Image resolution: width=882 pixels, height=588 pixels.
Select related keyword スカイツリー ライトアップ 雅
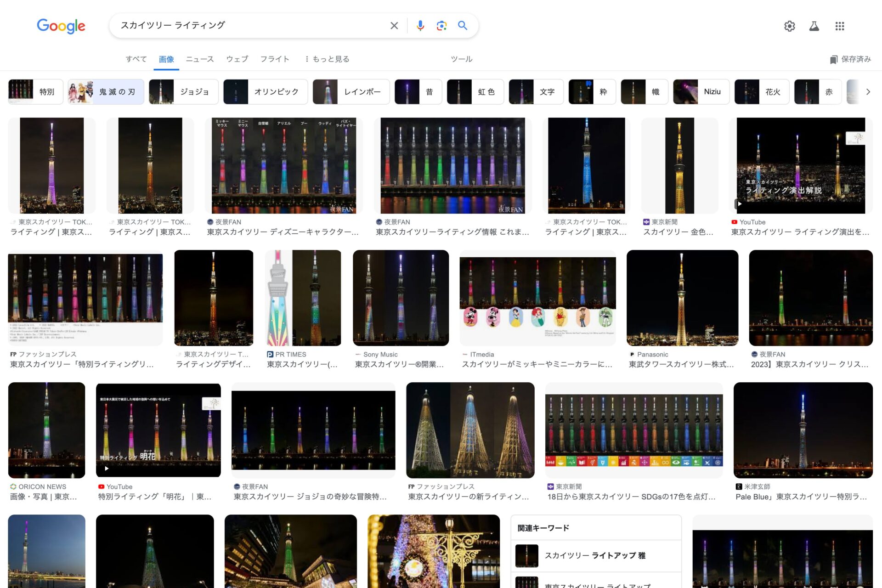pos(596,556)
